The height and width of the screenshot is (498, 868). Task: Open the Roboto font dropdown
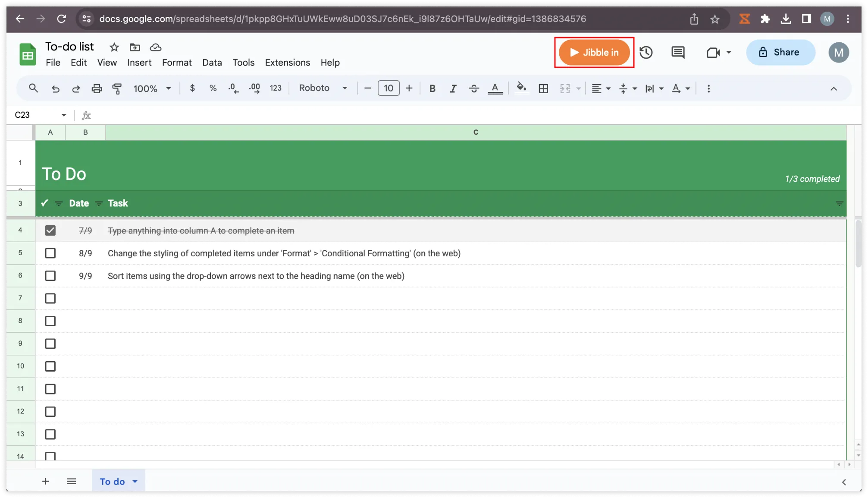coord(323,88)
